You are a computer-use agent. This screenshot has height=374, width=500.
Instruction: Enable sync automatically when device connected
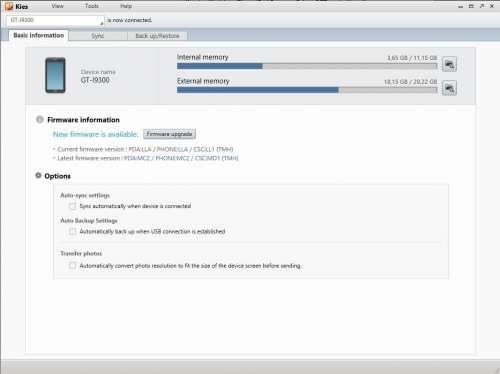click(x=72, y=206)
